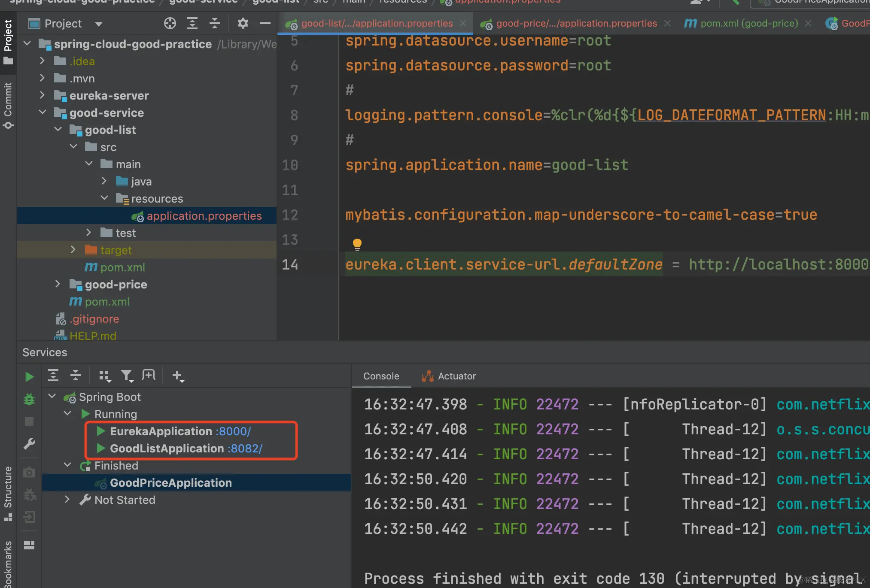Viewport: 870px width, 588px height.
Task: Click the yellow lightbulb intention icon
Action: coord(357,244)
